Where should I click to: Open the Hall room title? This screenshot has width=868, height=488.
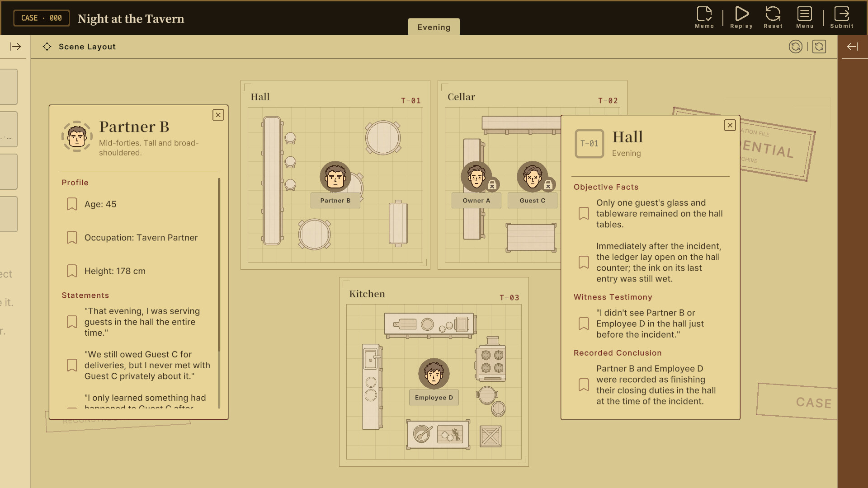point(260,97)
